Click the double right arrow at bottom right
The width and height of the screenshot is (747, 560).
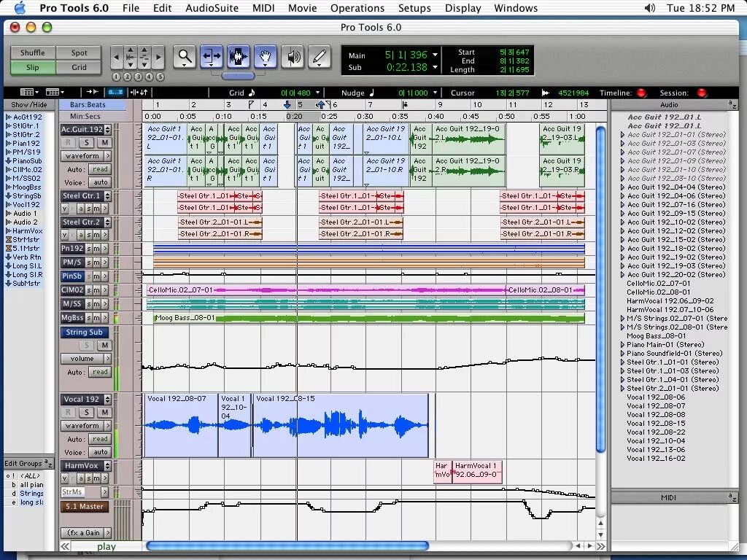click(x=601, y=546)
